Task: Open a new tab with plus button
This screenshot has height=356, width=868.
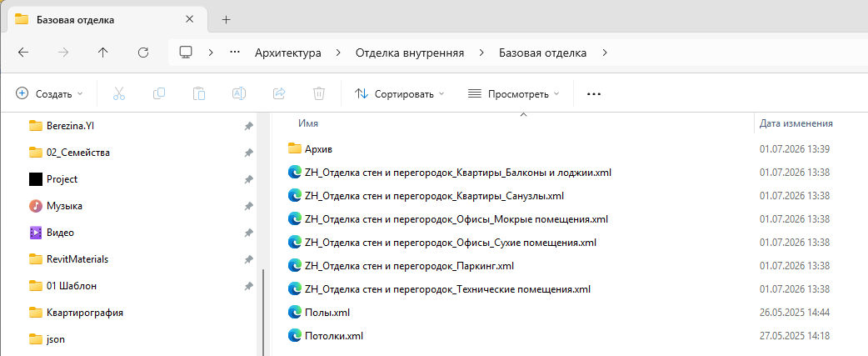Action: tap(225, 20)
